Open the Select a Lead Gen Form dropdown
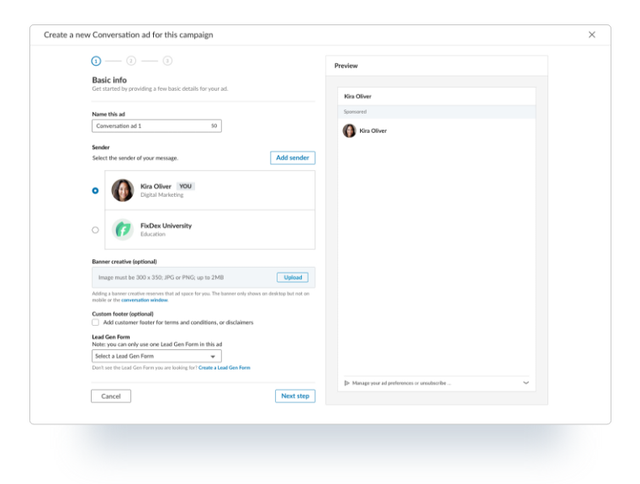The width and height of the screenshot is (640, 484). point(156,356)
